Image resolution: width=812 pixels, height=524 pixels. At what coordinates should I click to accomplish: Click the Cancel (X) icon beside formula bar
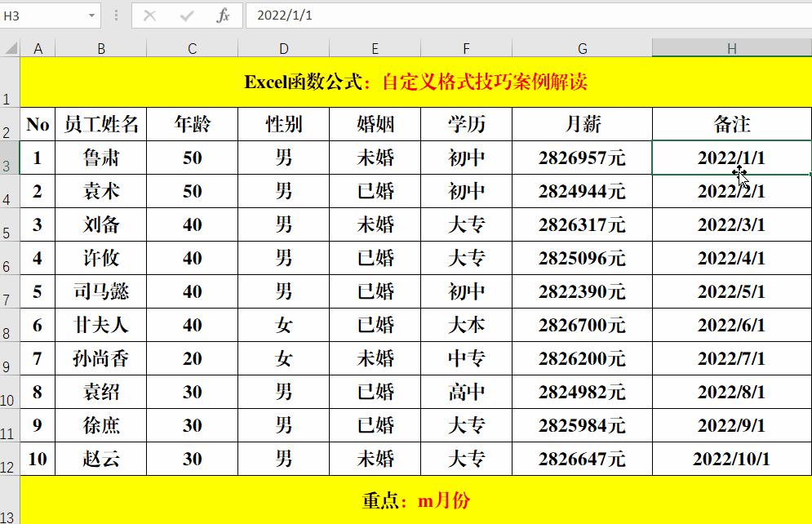tap(150, 15)
